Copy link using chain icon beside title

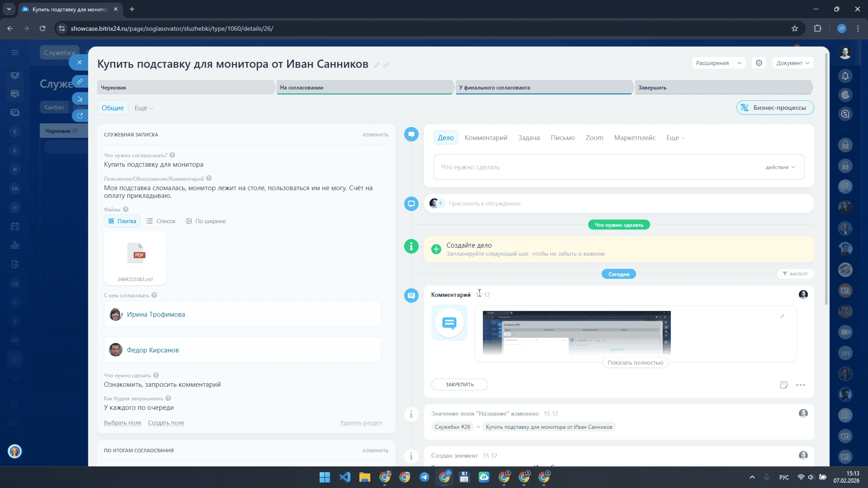coord(386,65)
